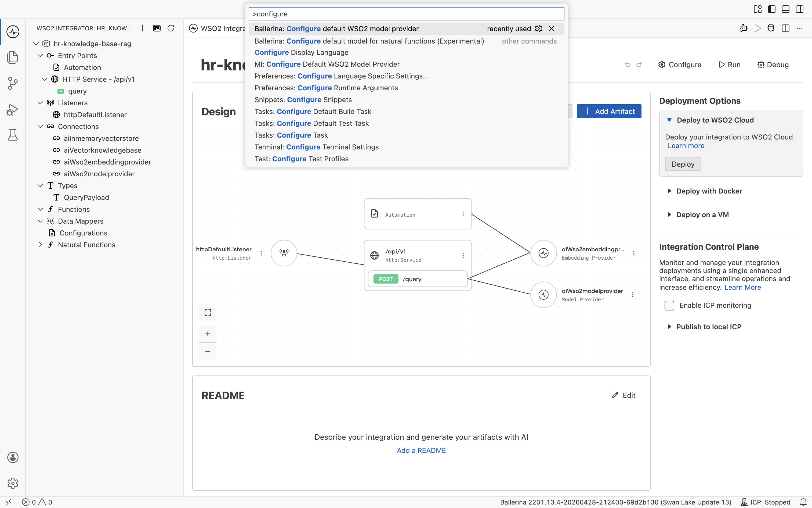Select Preferences: Configure Runtime Arguments command
Viewport: 812px width, 508px height.
click(x=406, y=88)
